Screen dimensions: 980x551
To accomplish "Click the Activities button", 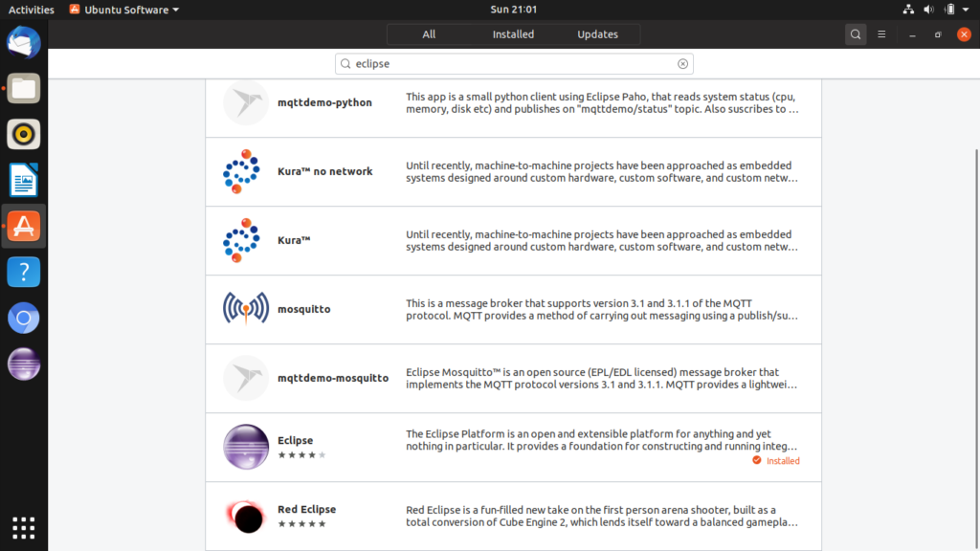I will [x=32, y=10].
